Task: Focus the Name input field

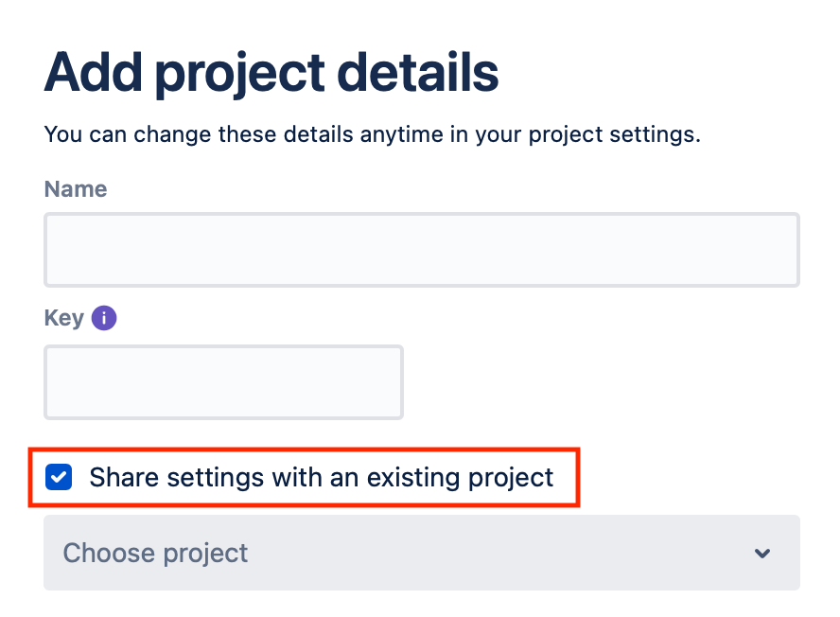Action: 422,250
